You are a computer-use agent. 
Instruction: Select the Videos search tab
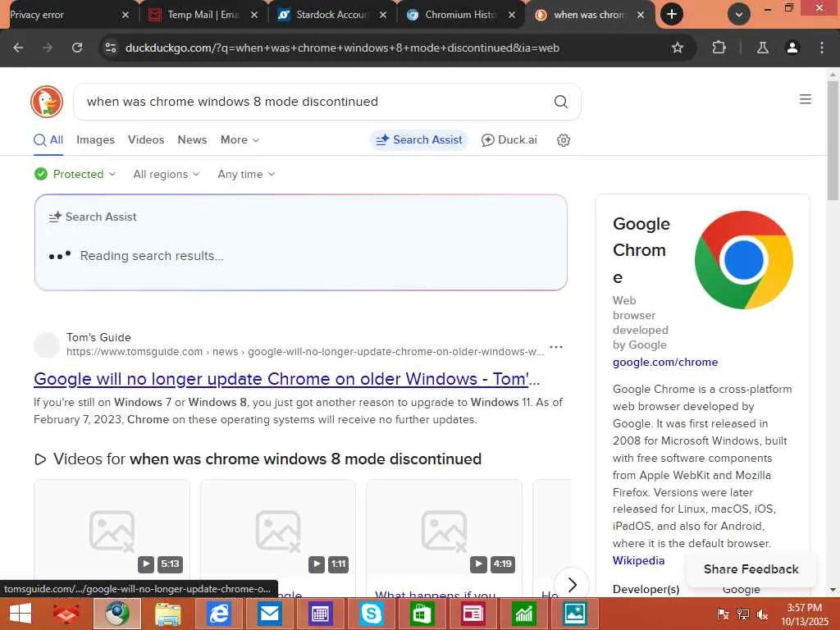[x=146, y=139]
